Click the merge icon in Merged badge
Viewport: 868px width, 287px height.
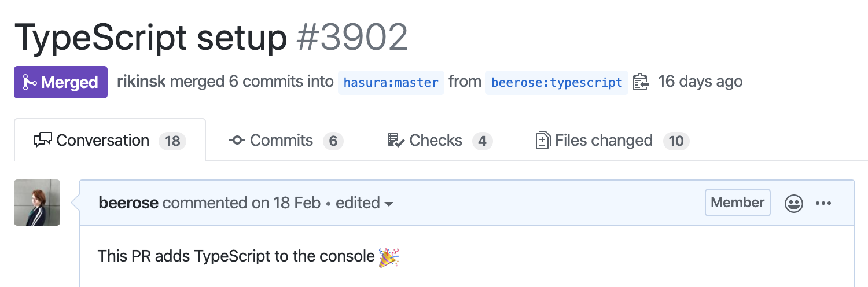pos(30,83)
